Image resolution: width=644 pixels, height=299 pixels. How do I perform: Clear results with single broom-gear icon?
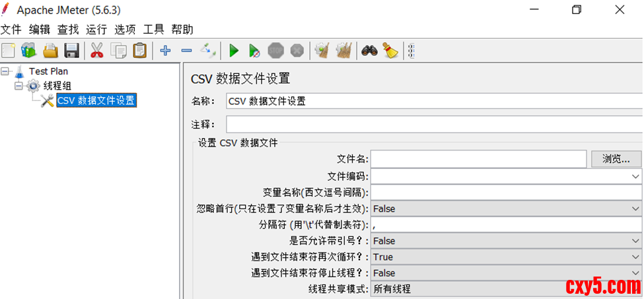coord(321,51)
